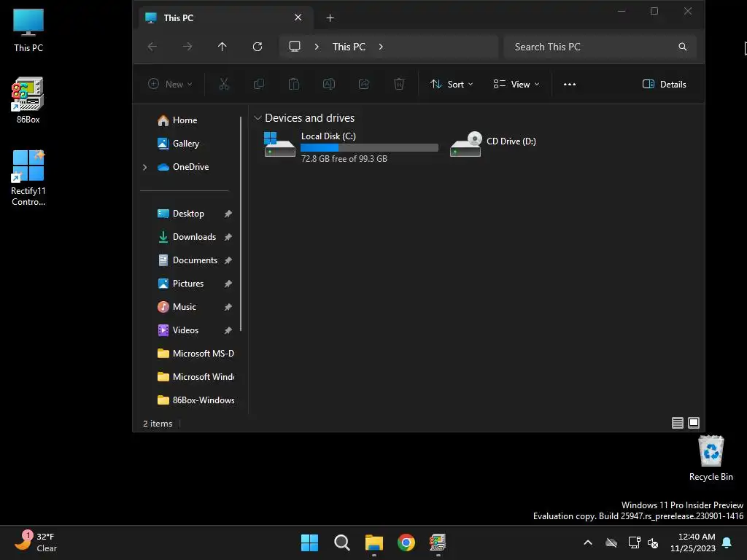Open the Windows Start menu
The image size is (747, 560).
click(309, 542)
